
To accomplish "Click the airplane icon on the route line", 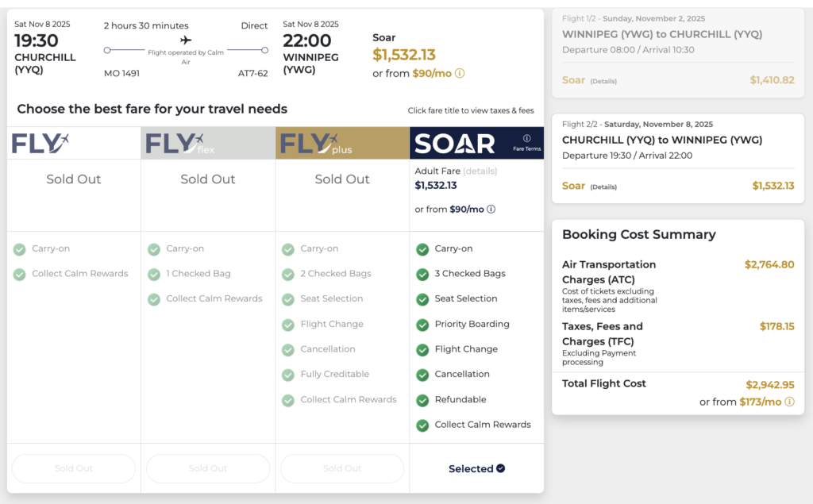I will [x=186, y=40].
